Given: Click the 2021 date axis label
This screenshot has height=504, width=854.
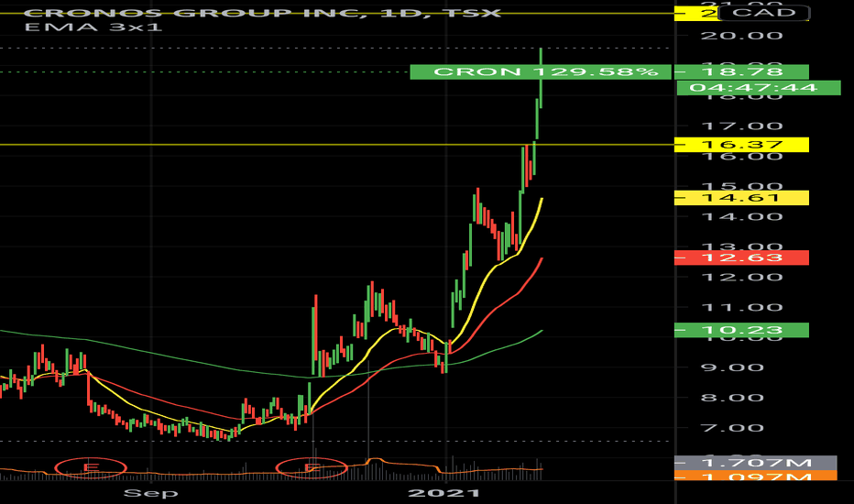Looking at the screenshot, I should 444,494.
